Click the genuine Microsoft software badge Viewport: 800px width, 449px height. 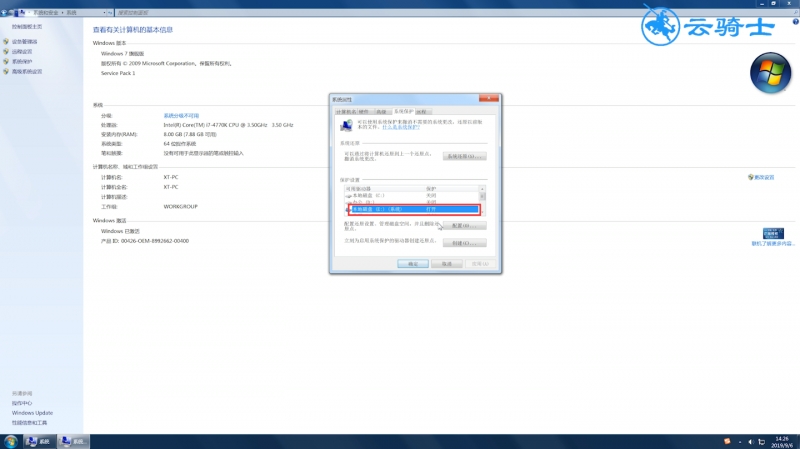773,233
